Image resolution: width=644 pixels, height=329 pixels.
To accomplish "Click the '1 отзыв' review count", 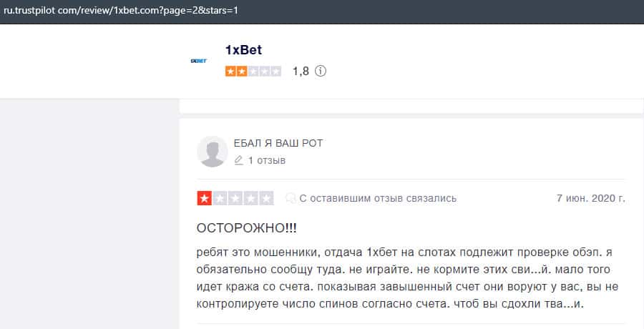I will (267, 161).
